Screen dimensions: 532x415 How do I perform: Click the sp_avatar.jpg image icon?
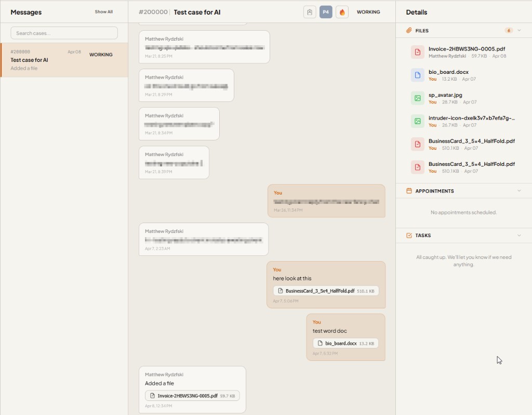click(418, 98)
